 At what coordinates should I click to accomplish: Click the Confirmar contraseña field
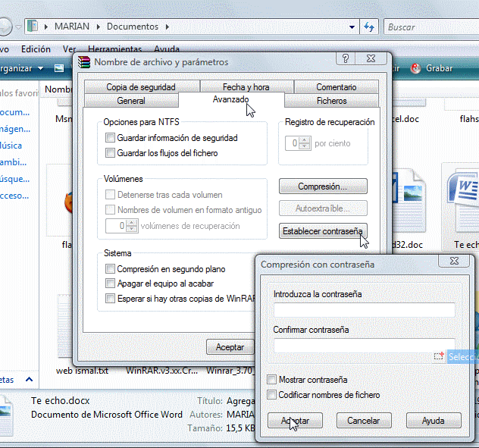click(x=364, y=346)
